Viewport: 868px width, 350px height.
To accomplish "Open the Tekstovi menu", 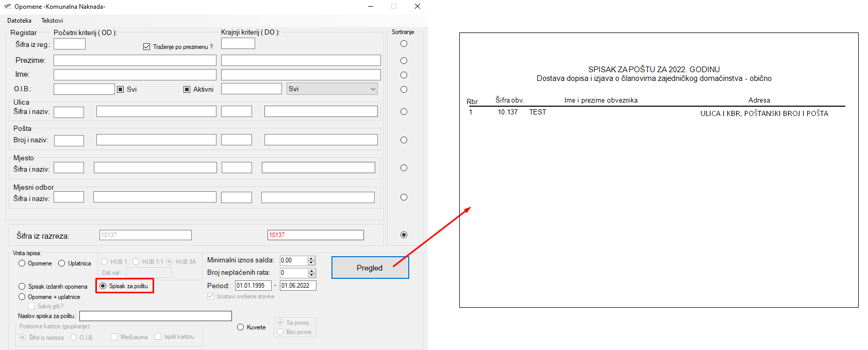I will [52, 21].
